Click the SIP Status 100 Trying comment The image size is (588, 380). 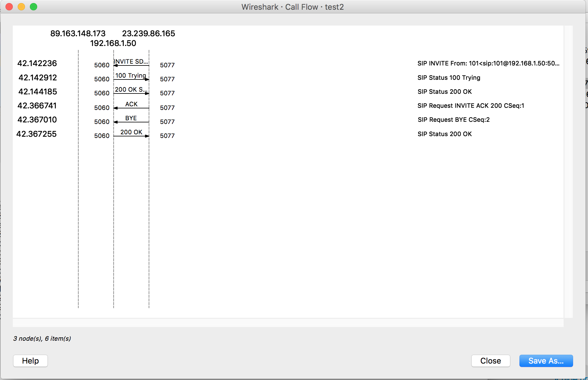click(449, 78)
